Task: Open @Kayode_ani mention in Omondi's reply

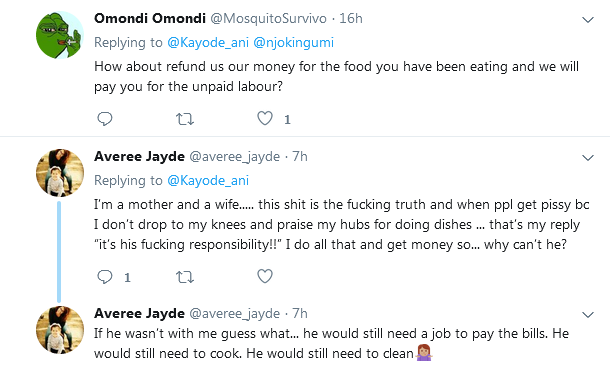Action: click(x=208, y=42)
